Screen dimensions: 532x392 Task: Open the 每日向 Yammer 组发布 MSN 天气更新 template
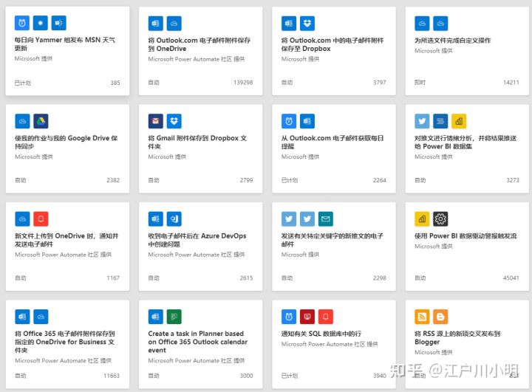point(67,51)
